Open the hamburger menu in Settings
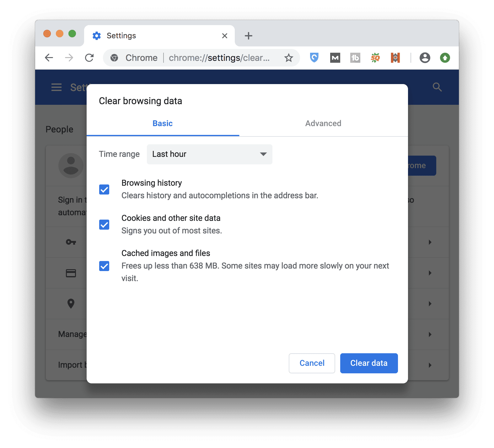 [x=56, y=87]
